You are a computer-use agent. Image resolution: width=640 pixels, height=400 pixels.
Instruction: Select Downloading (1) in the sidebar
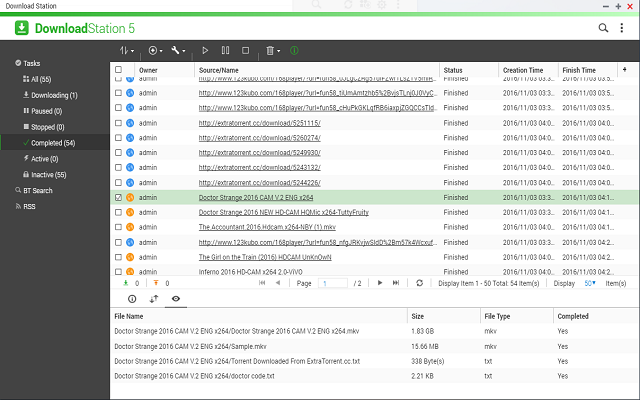click(x=55, y=95)
